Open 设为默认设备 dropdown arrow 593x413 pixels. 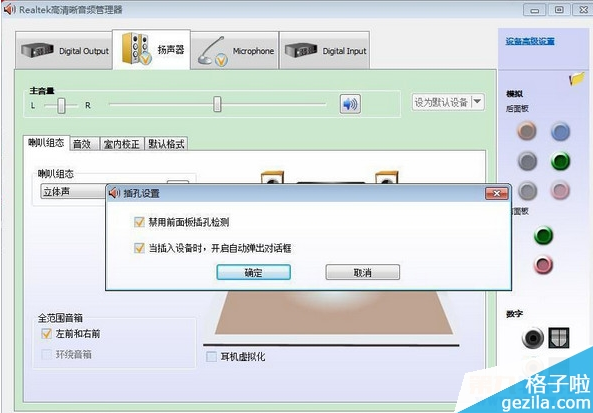477,102
